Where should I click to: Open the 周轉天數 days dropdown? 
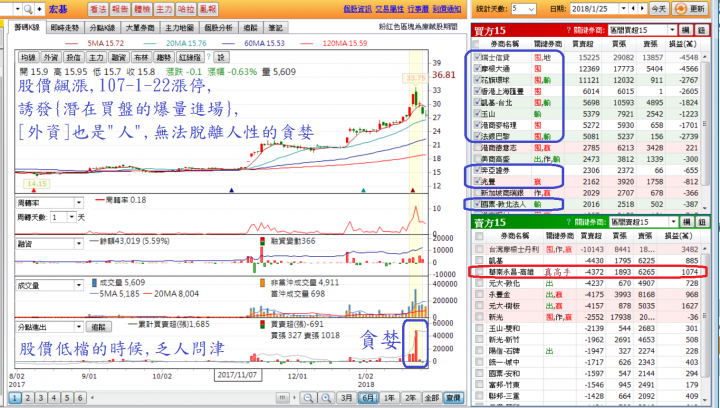click(72, 217)
